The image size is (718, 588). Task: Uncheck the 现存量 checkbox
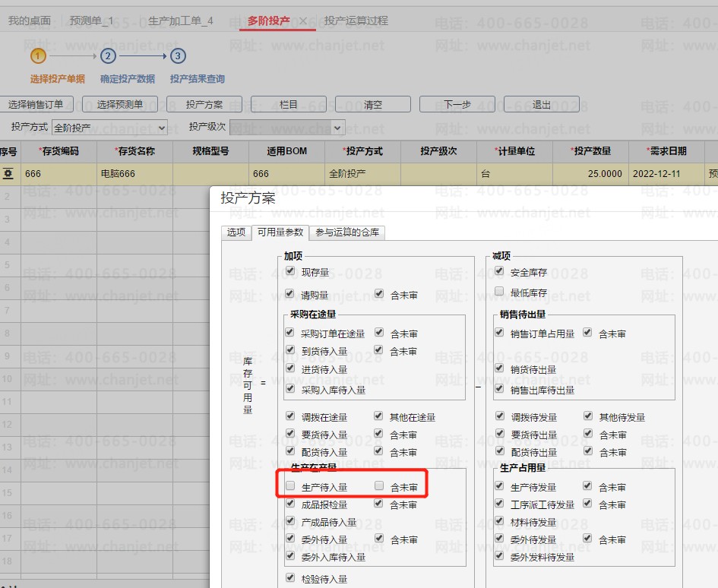[289, 272]
